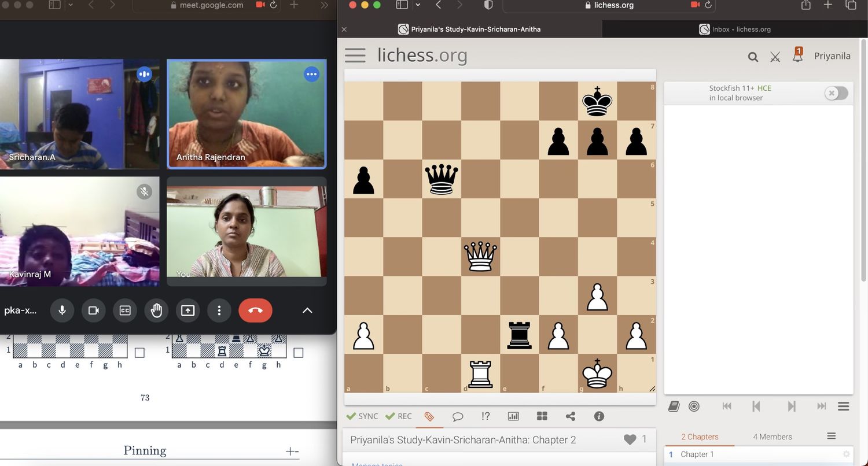The image size is (868, 466).
Task: Switch to the 4 Members tab
Action: (773, 437)
